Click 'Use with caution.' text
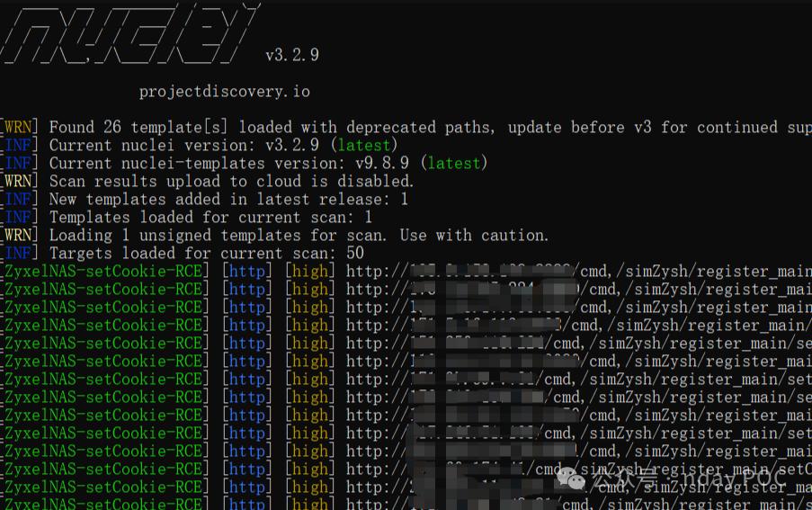The width and height of the screenshot is (812, 510). pyautogui.click(x=474, y=236)
